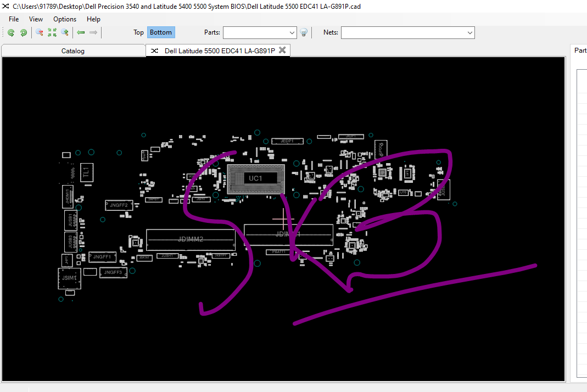Open the Nets dropdown list
The height and width of the screenshot is (392, 587).
point(470,33)
